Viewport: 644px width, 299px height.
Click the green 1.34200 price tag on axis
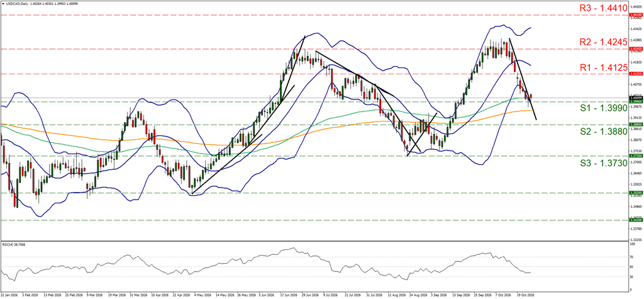coord(636,220)
